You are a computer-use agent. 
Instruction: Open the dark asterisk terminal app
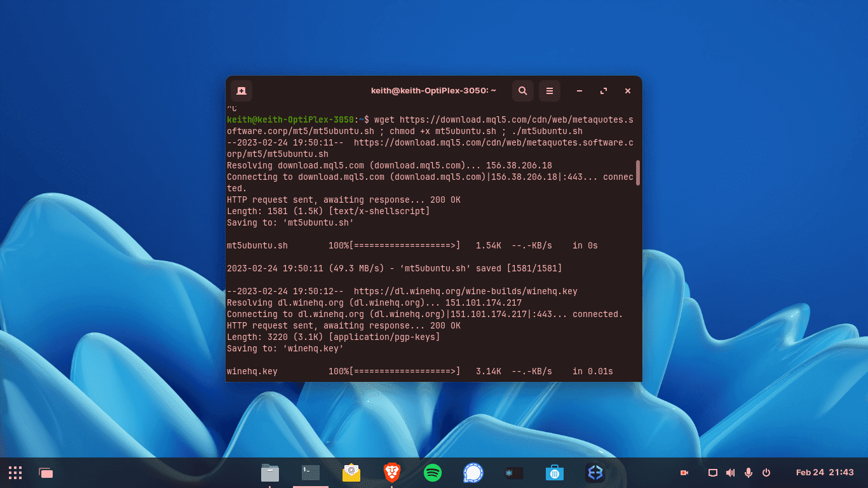pos(514,473)
